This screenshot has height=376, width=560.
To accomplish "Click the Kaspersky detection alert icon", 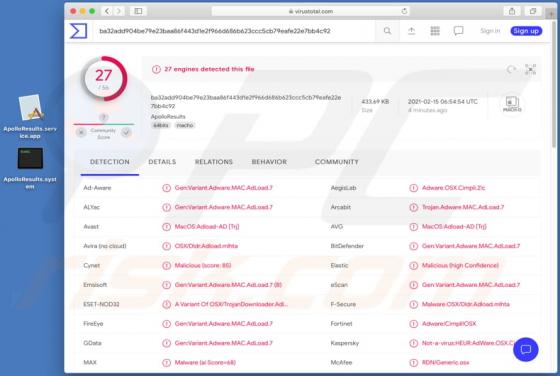I will pyautogui.click(x=414, y=343).
